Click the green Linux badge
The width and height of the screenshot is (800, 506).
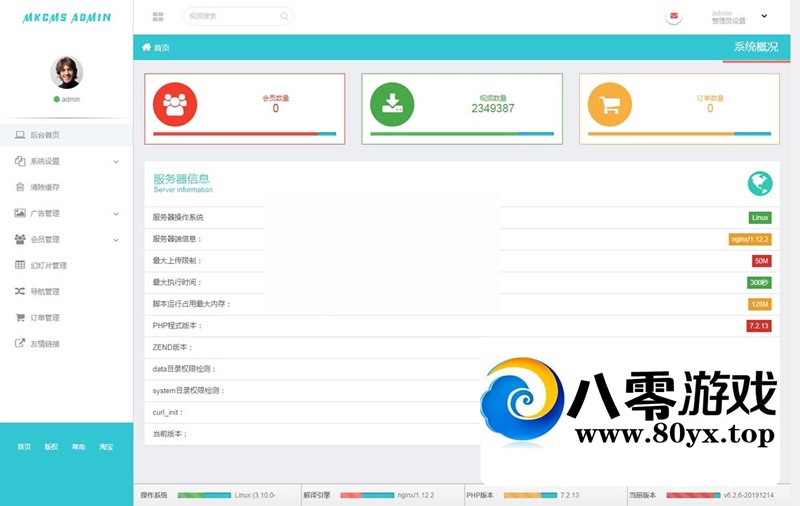point(760,217)
